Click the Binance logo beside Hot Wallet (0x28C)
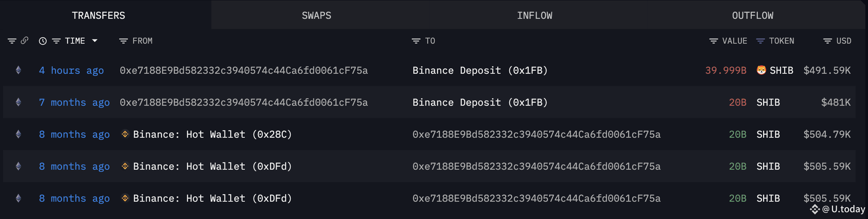Image resolution: width=868 pixels, height=219 pixels. click(x=125, y=134)
